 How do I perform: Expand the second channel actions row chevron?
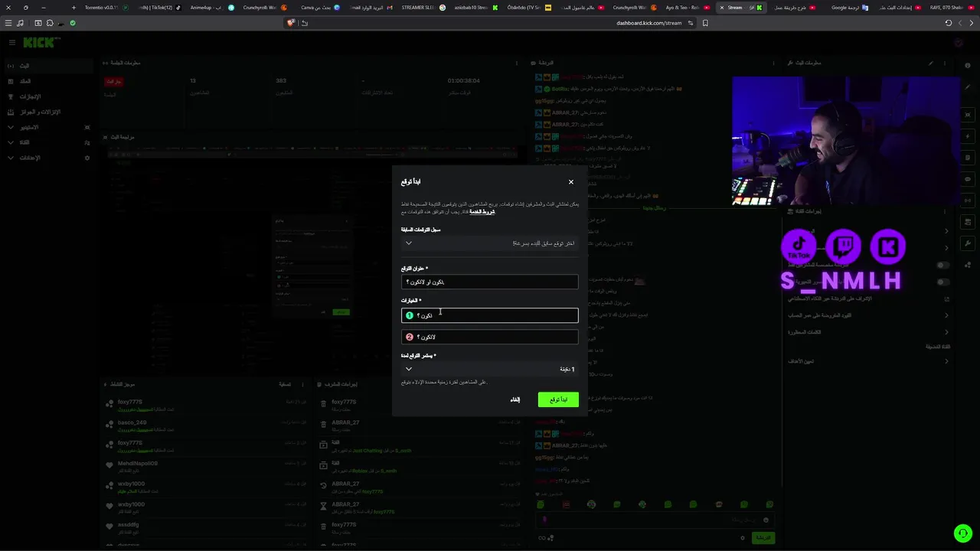pyautogui.click(x=946, y=248)
